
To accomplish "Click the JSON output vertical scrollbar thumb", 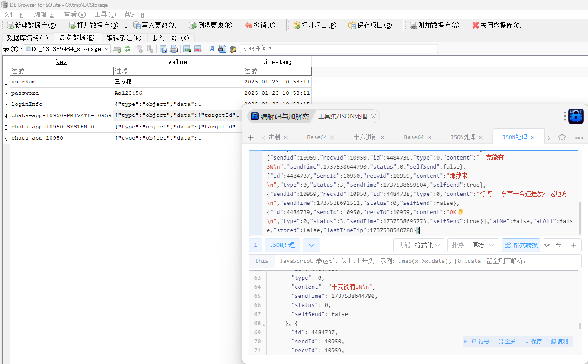I will (580, 326).
